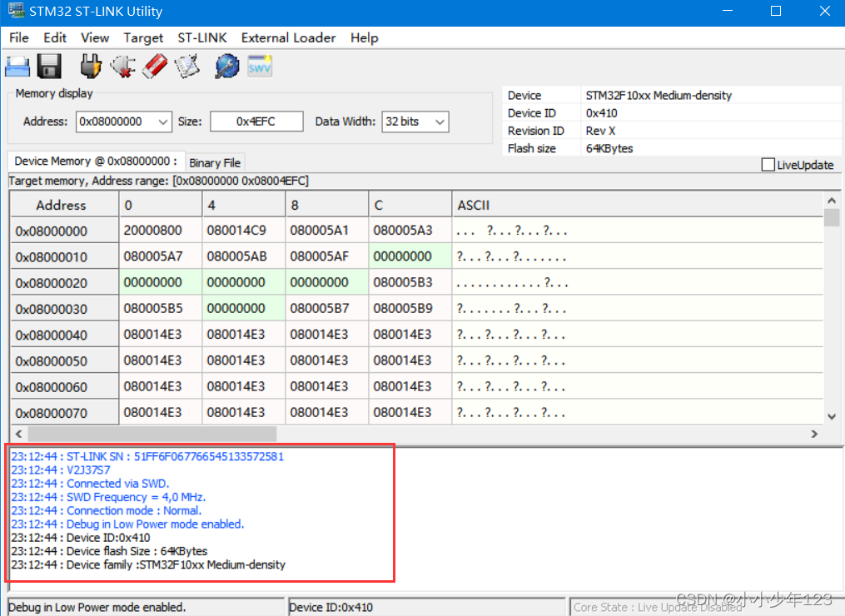Viewport: 845px width, 616px height.
Task: Click status bar Debug in Low Power mode text
Action: point(97,608)
